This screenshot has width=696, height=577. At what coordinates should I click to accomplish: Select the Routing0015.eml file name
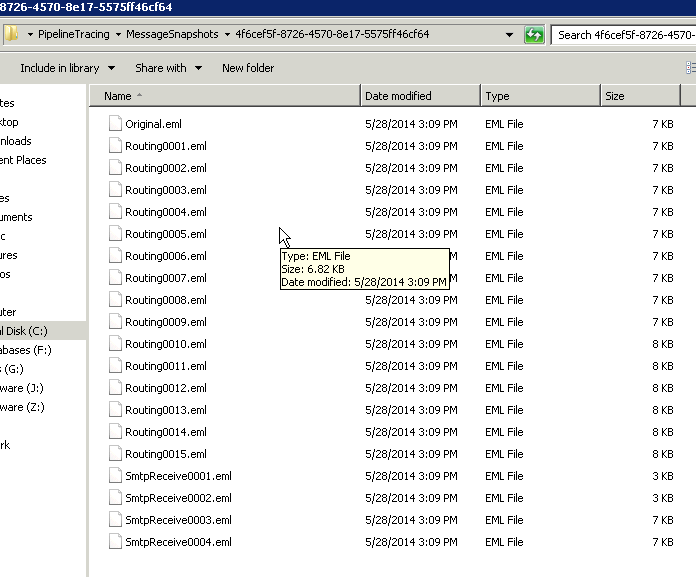166,454
